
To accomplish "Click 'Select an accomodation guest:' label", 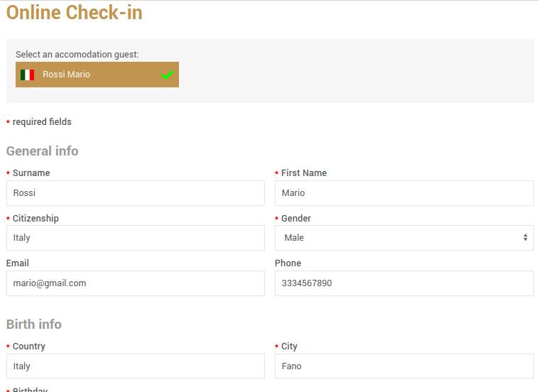I will pos(77,55).
